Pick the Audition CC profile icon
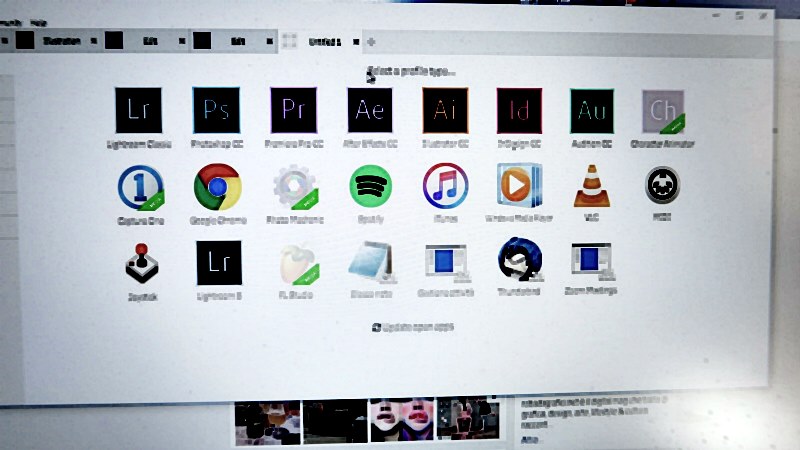 (x=592, y=111)
